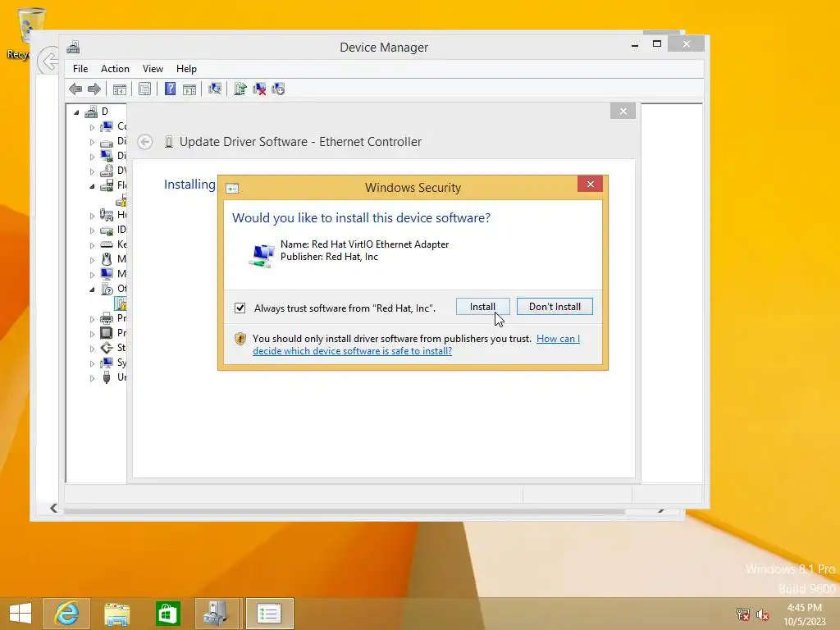Collapse the Floppy controllers category arrow
Screen dimensions: 840x630
coord(92,186)
